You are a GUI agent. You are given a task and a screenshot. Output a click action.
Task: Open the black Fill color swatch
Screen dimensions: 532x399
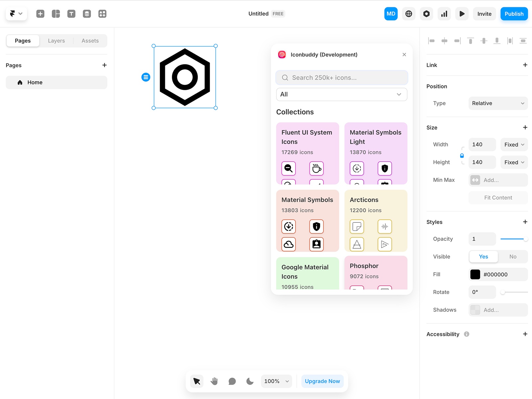475,274
